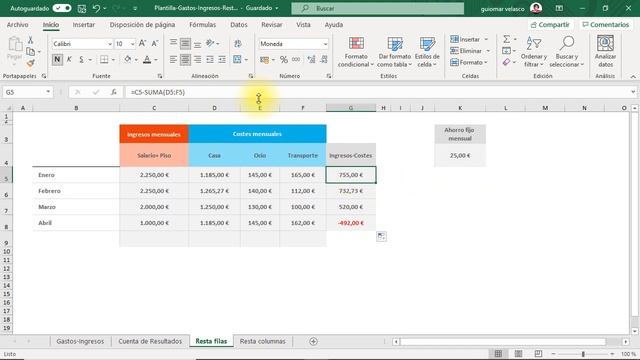Viewport: 640px width, 360px height.
Task: Open Buscar y seleccionar menu
Action: point(567,52)
